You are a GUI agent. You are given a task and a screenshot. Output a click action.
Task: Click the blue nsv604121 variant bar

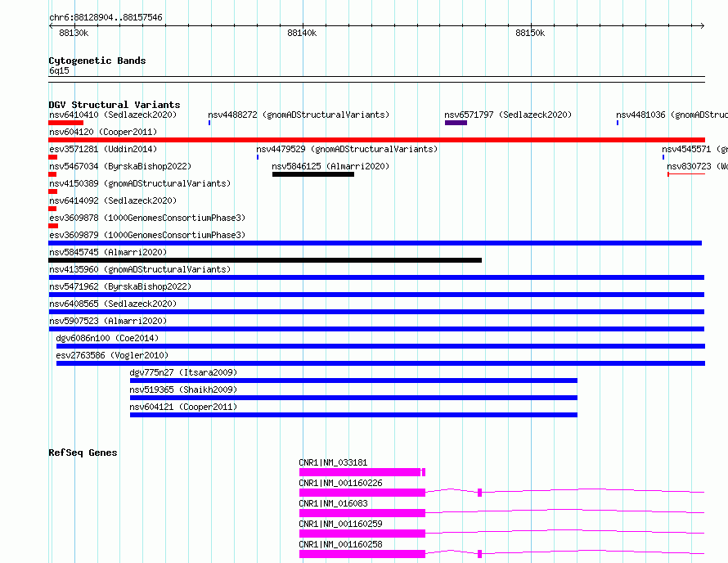(354, 415)
